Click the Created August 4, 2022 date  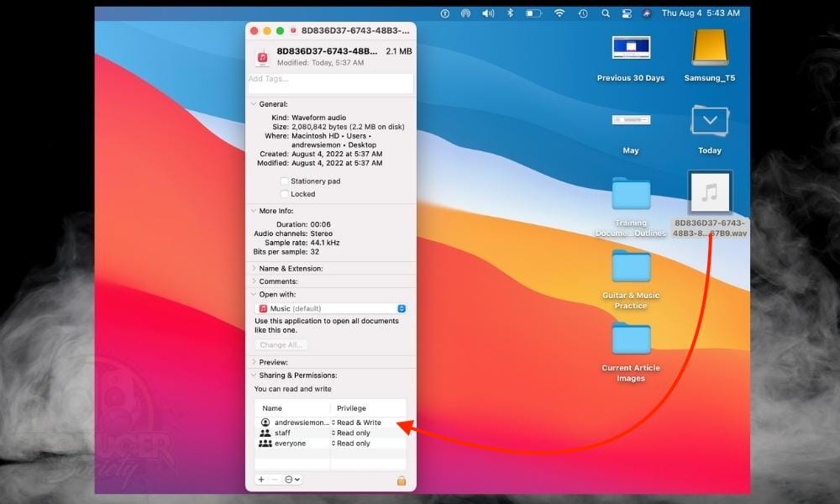(x=337, y=154)
